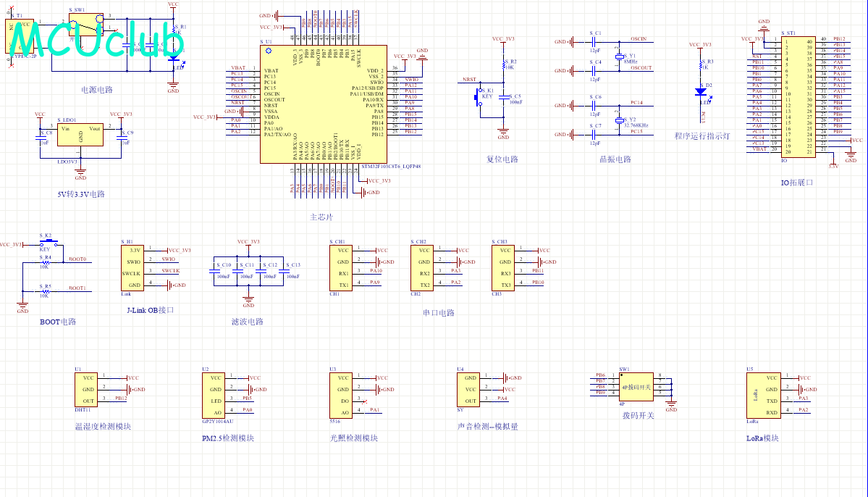This screenshot has width=868, height=497.
Task: Click the J-Link OB接口 label
Action: click(x=150, y=310)
